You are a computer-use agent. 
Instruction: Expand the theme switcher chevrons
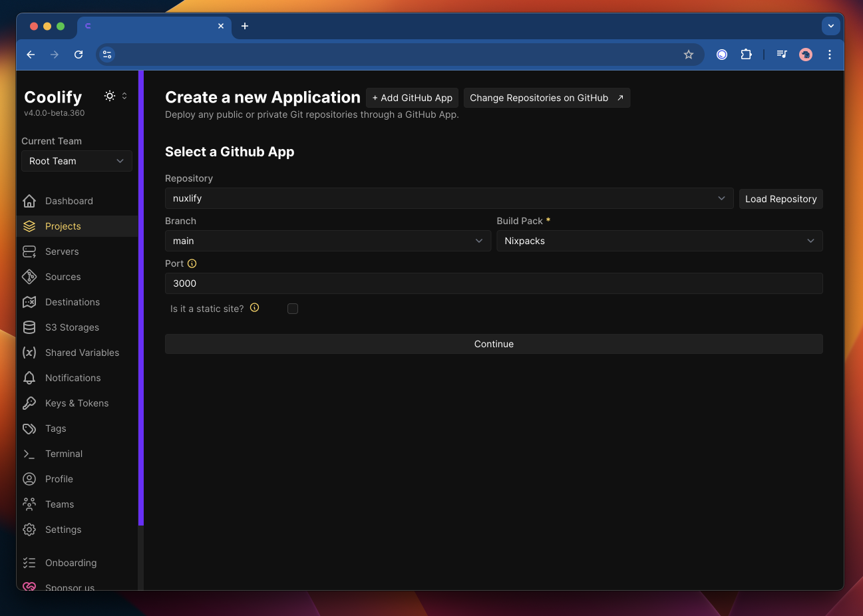[x=124, y=96]
